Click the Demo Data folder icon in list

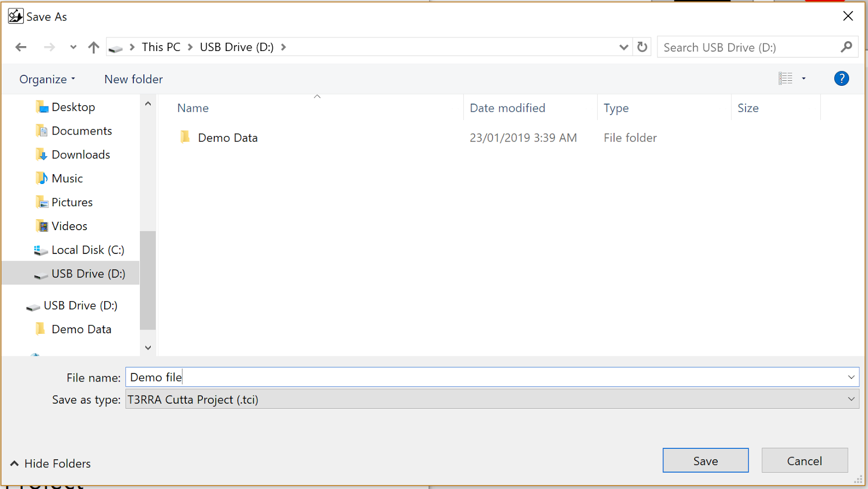point(185,137)
